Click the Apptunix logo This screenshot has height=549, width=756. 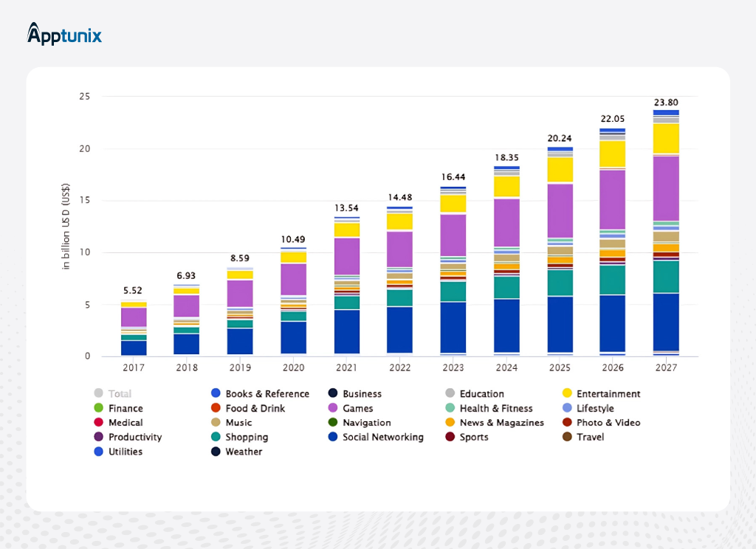(x=65, y=34)
